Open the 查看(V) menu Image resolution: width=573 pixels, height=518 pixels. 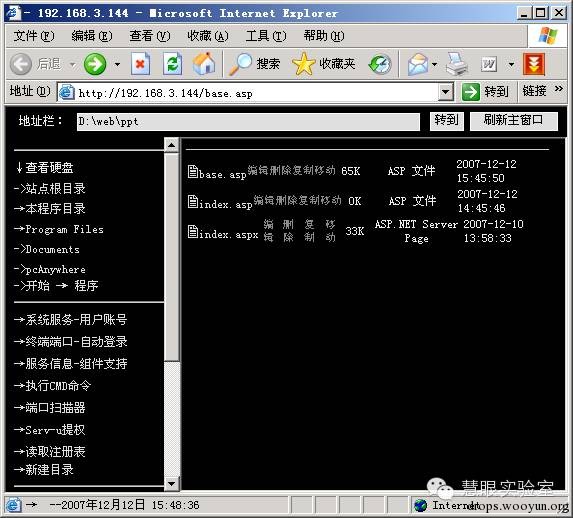coord(150,36)
